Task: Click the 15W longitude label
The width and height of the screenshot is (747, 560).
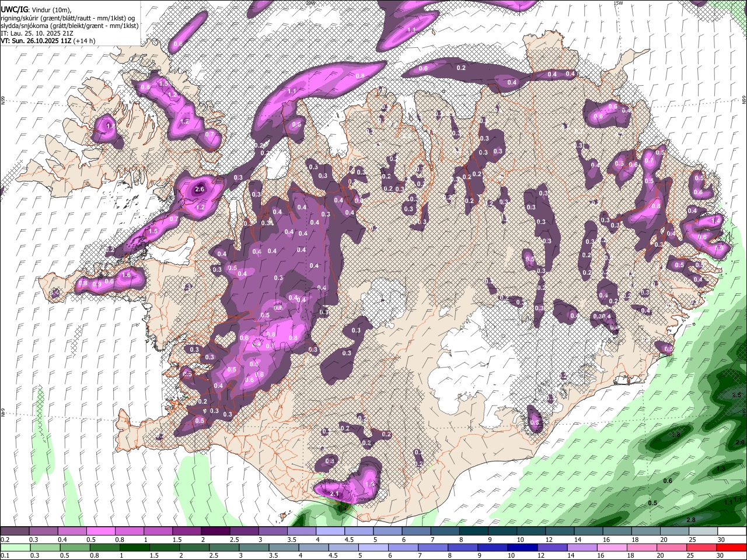Action: coord(618,3)
